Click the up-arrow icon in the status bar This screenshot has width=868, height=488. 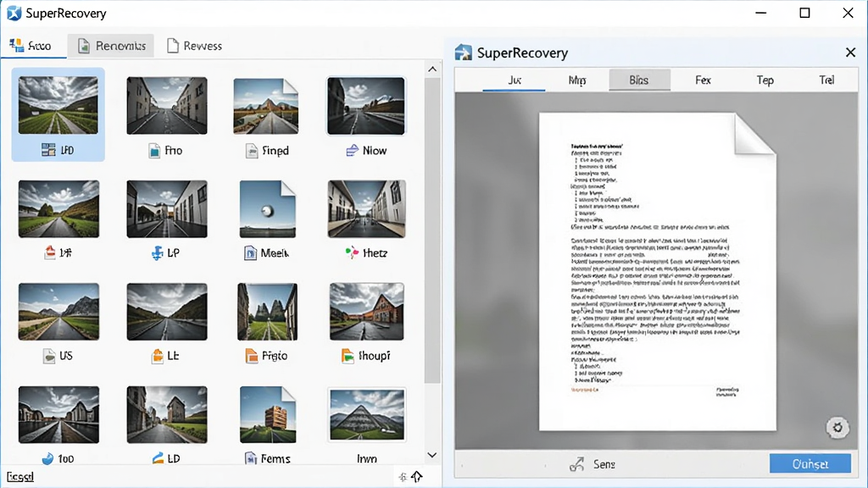417,476
